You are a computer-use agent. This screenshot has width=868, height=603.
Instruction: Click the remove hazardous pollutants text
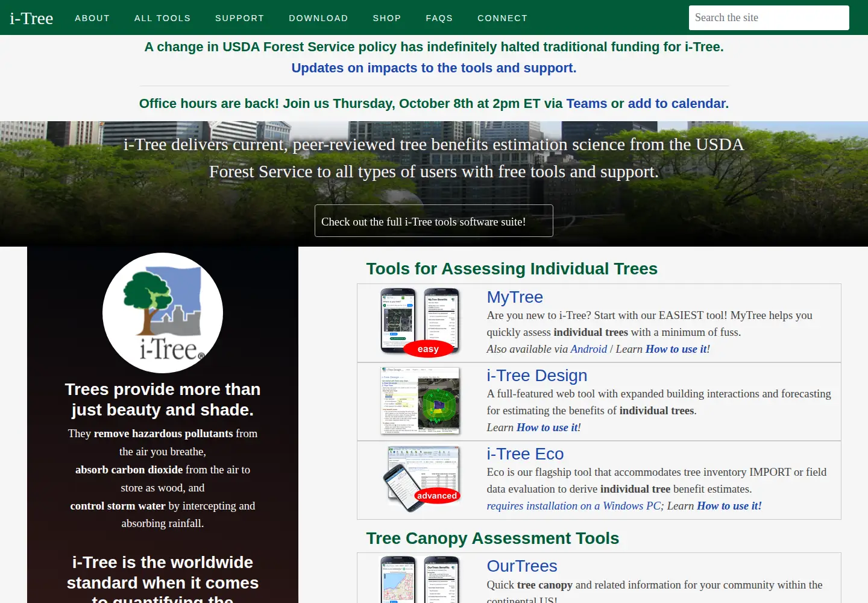click(x=163, y=434)
